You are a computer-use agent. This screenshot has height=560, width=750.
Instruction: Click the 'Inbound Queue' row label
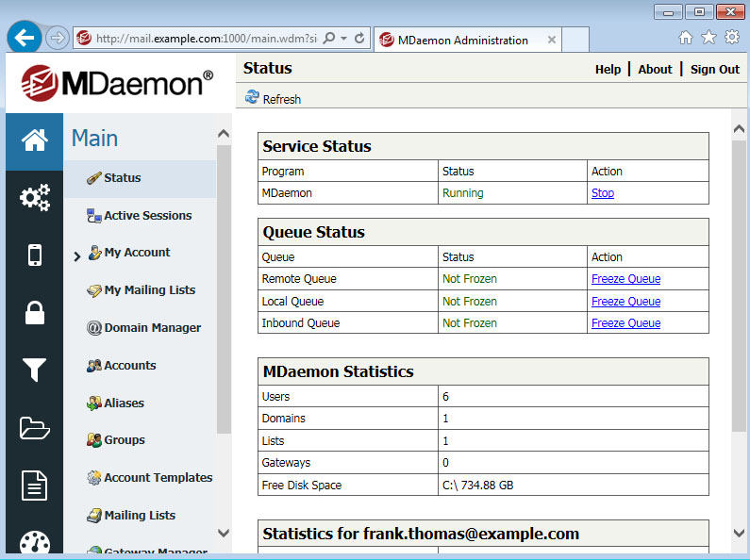[x=300, y=323]
